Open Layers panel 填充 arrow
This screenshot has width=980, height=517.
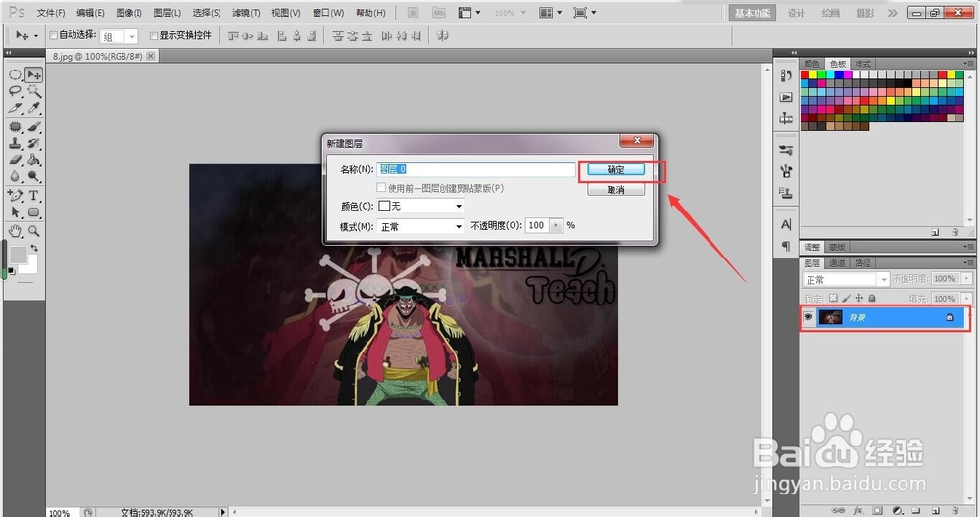click(967, 299)
